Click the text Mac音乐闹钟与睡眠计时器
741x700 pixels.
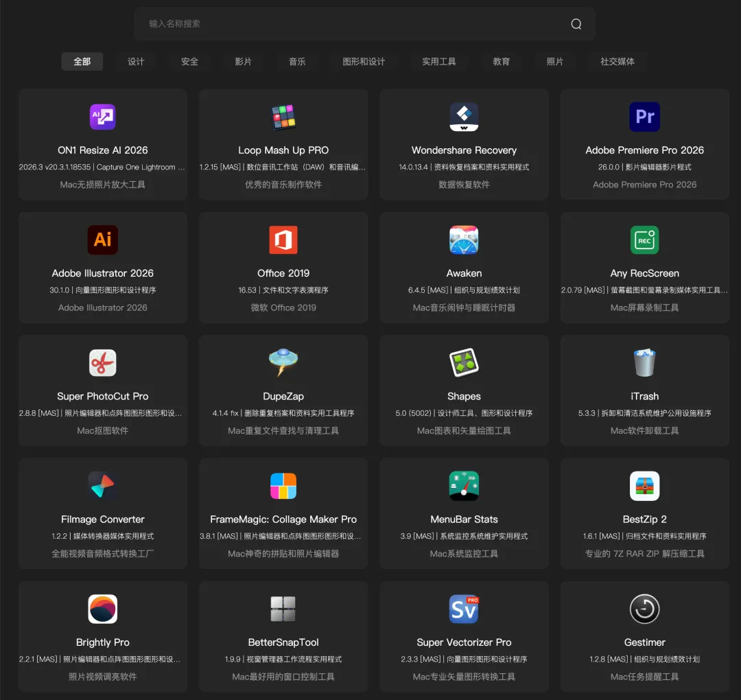pyautogui.click(x=464, y=307)
